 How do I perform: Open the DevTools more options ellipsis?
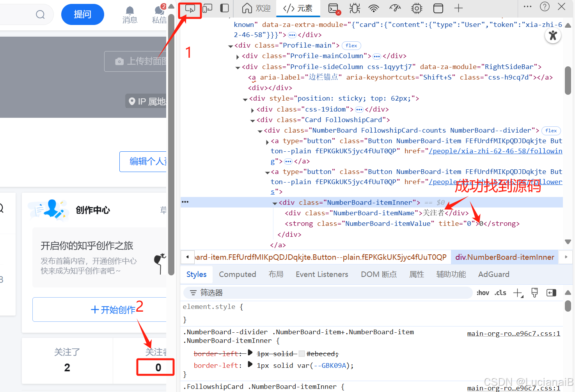pyautogui.click(x=527, y=7)
